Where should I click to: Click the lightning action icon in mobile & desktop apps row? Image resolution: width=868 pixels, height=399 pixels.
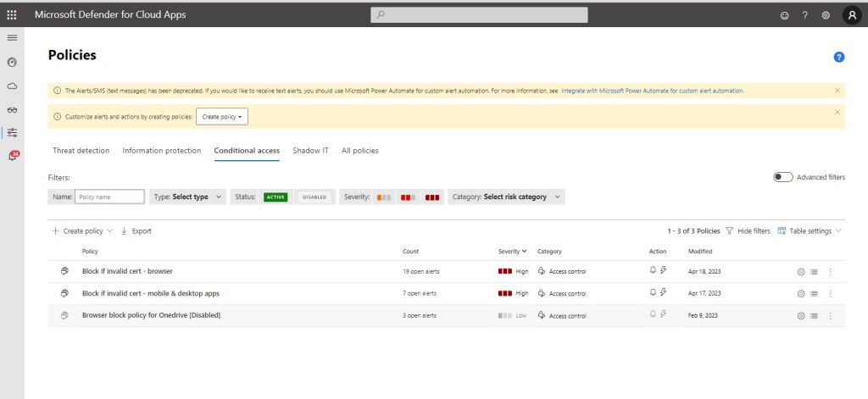[x=663, y=292]
